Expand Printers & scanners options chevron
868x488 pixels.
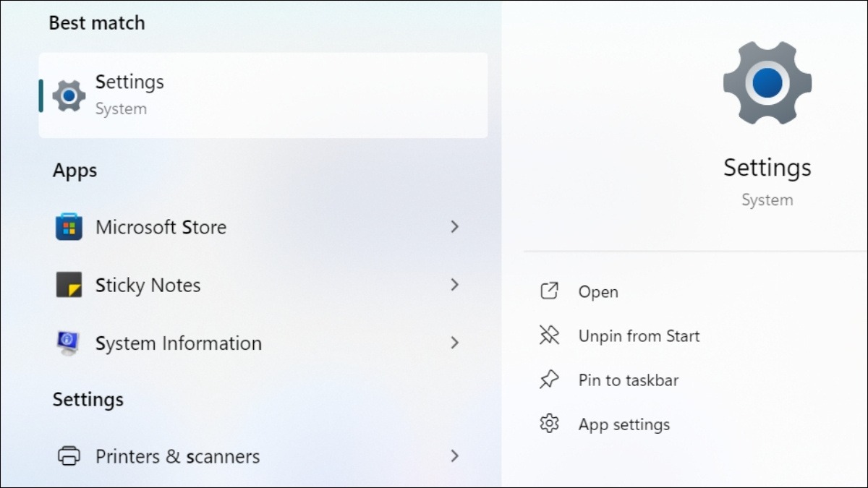tap(454, 456)
